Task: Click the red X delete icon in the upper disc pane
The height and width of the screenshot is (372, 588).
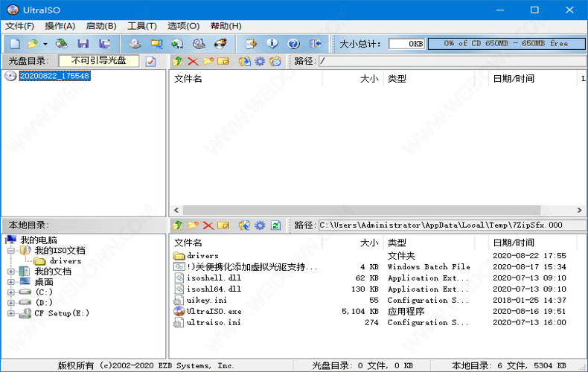Action: (193, 61)
